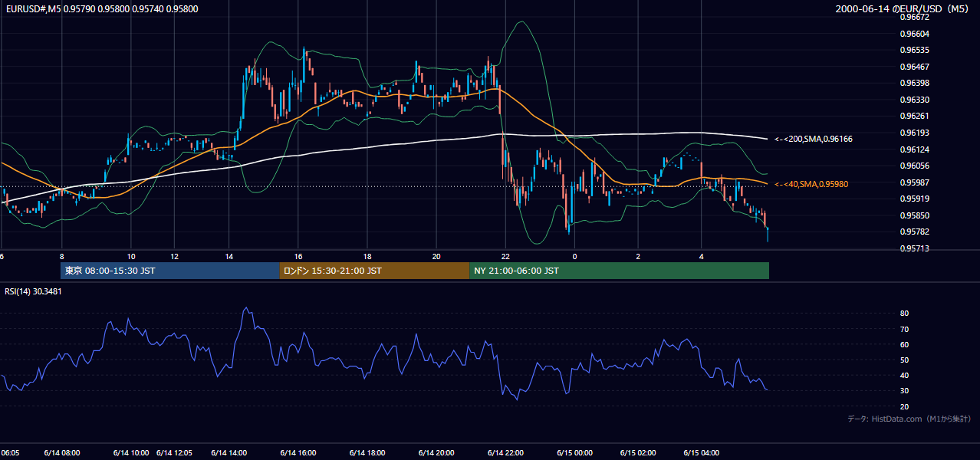Click price axis value 0.95713
The width and height of the screenshot is (980, 460).
click(x=914, y=248)
